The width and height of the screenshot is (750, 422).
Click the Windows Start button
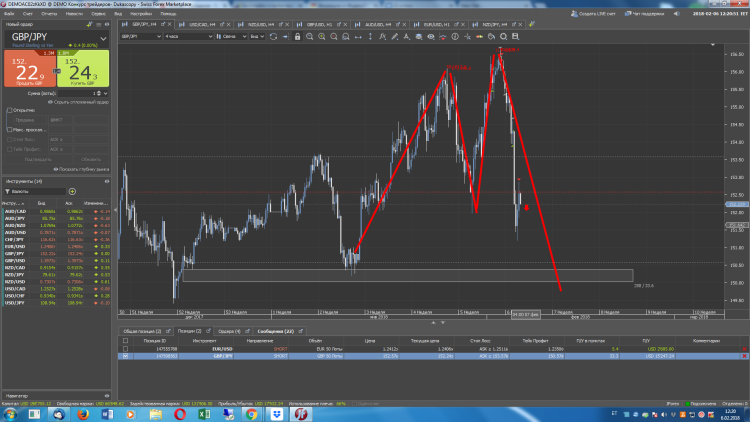click(x=10, y=414)
